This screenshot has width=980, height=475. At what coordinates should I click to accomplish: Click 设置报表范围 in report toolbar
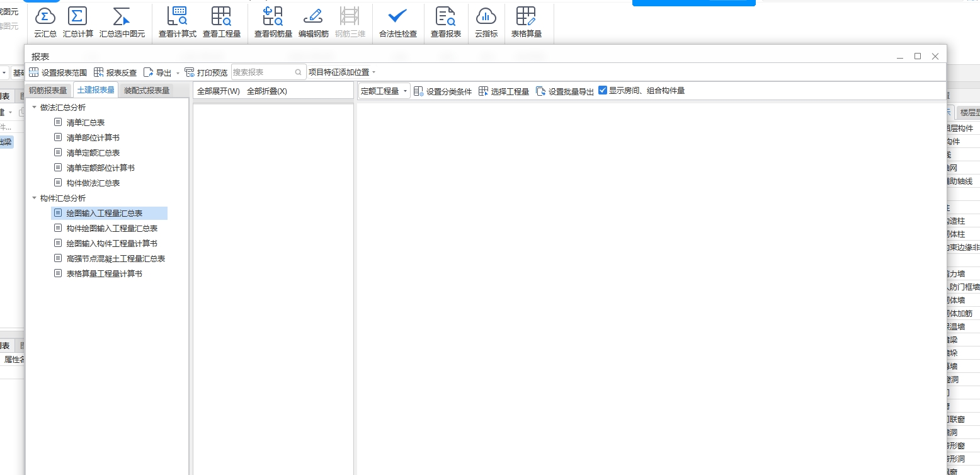coord(58,72)
